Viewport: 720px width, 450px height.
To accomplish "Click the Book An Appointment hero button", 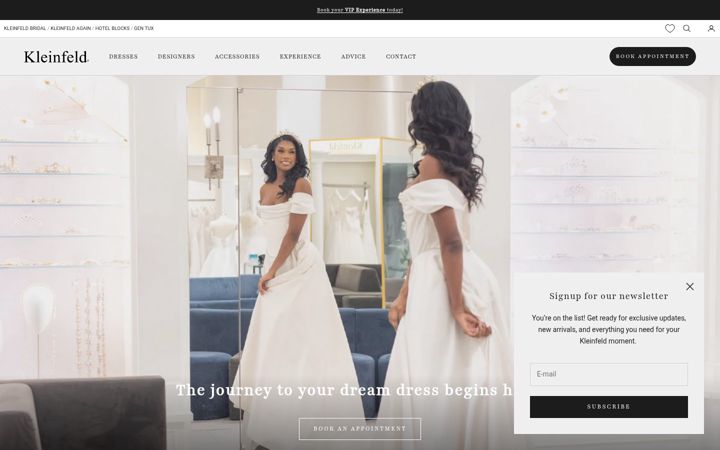I will coord(360,429).
